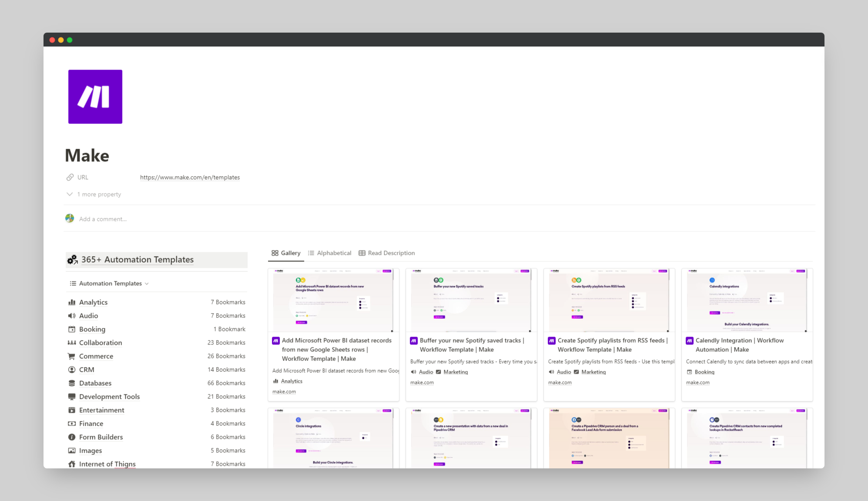Switch to the Gallery view tab
The width and height of the screenshot is (868, 501).
click(x=286, y=253)
